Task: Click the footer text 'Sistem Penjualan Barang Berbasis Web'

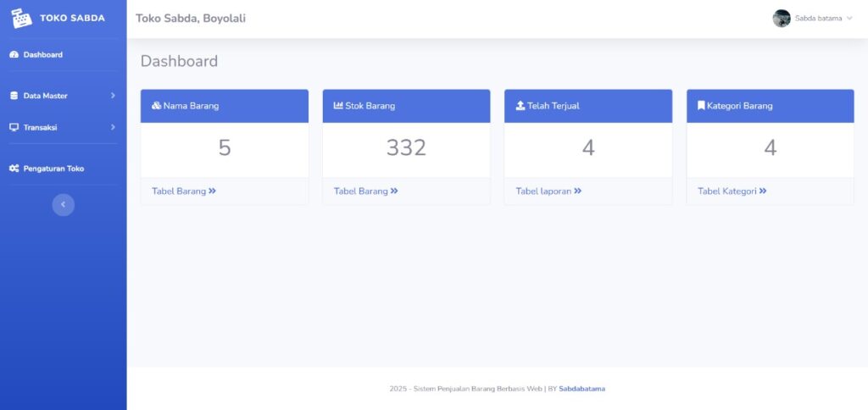Action: pyautogui.click(x=478, y=389)
